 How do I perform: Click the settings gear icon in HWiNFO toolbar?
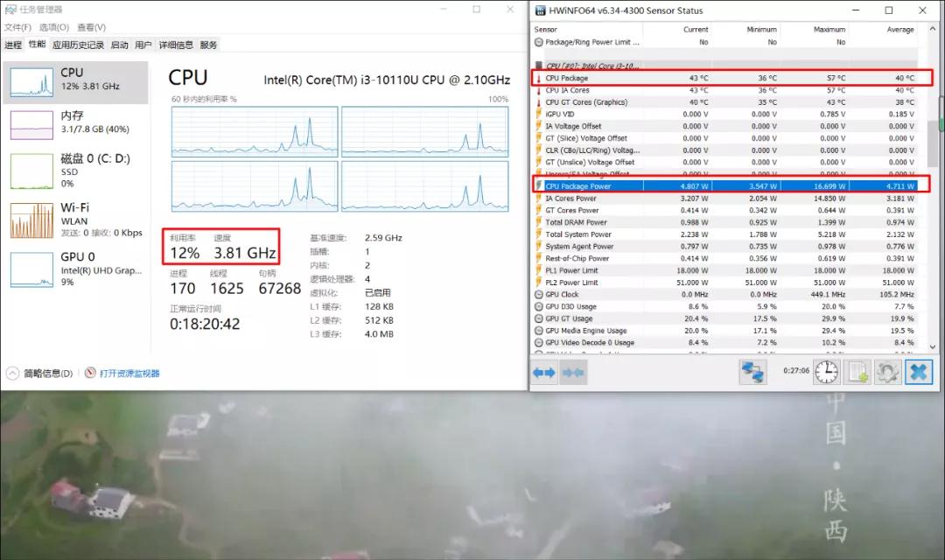(x=887, y=372)
